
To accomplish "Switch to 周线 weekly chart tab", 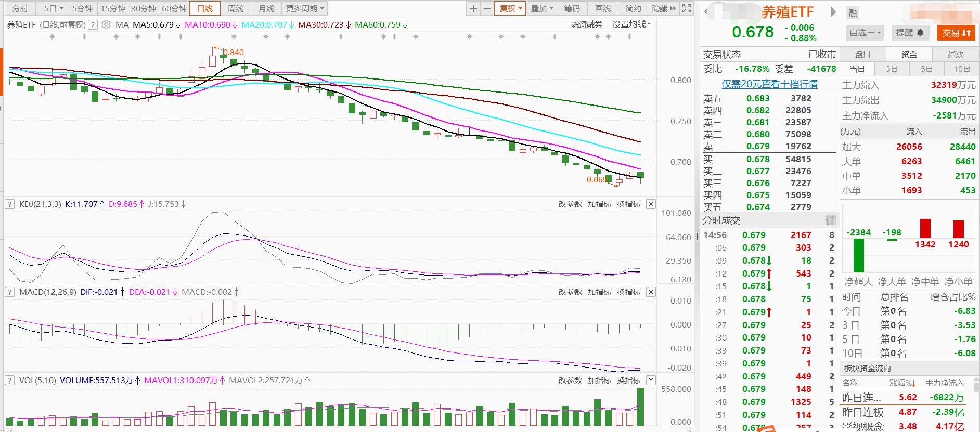I will click(x=236, y=8).
